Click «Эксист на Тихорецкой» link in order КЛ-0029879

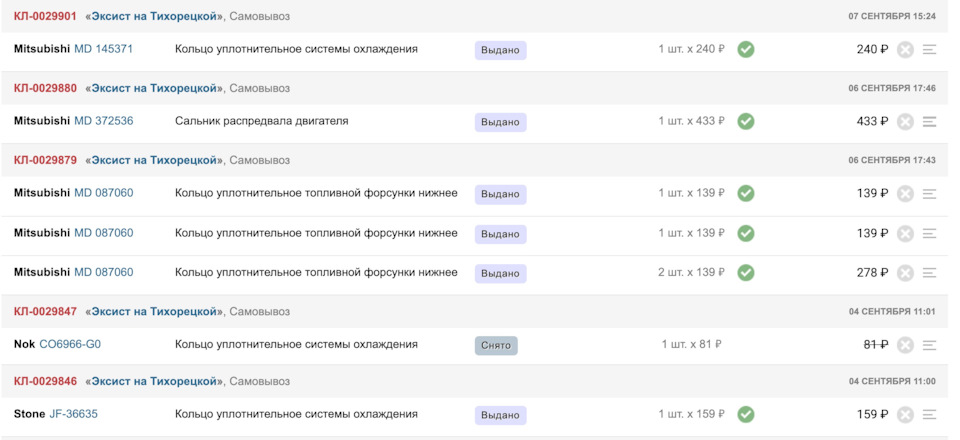(x=154, y=160)
